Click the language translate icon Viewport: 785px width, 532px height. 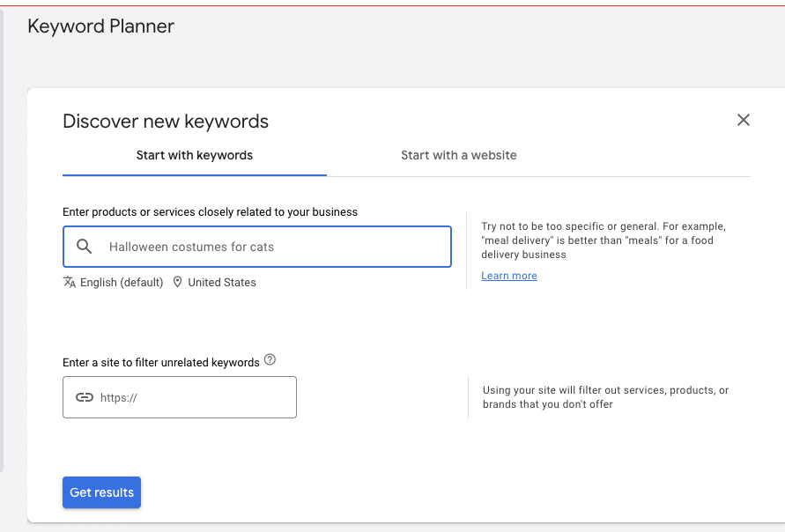point(70,282)
